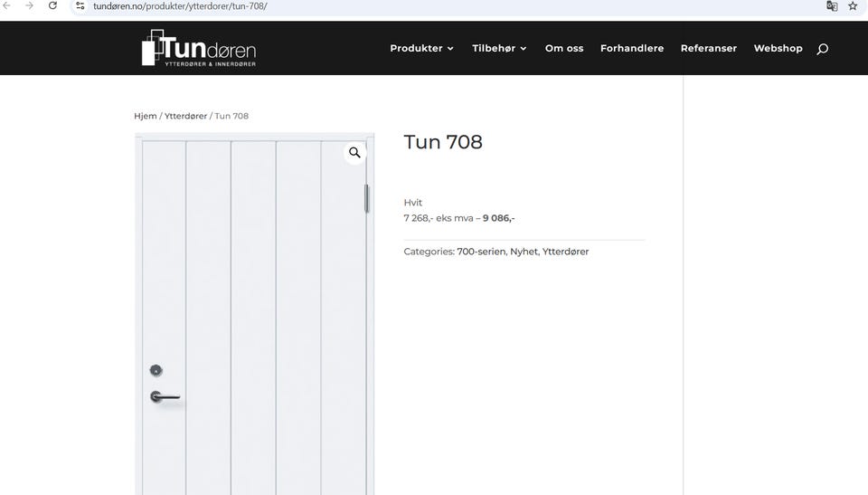Click the price text 9 086,-
Screen dimensions: 868x495
pyautogui.click(x=499, y=218)
